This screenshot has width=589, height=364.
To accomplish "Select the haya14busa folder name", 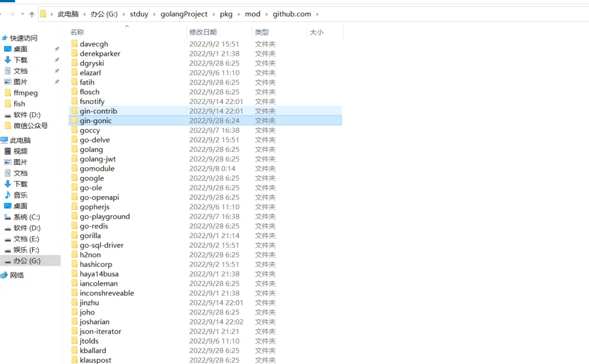I will click(x=99, y=274).
